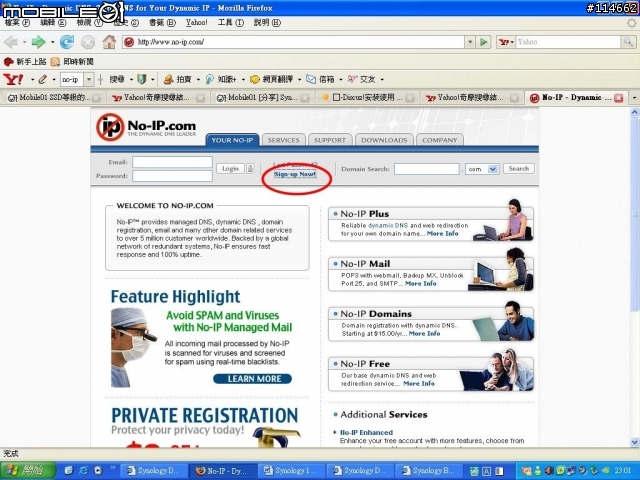Image resolution: width=640 pixels, height=480 pixels.
Task: Click the 新手上路 bookmark
Action: point(25,62)
